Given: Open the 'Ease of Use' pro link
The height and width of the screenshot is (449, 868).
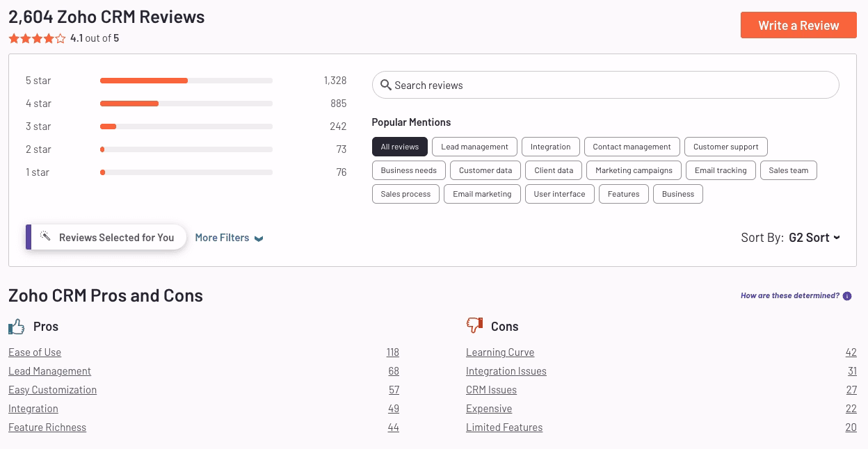Looking at the screenshot, I should tap(35, 352).
